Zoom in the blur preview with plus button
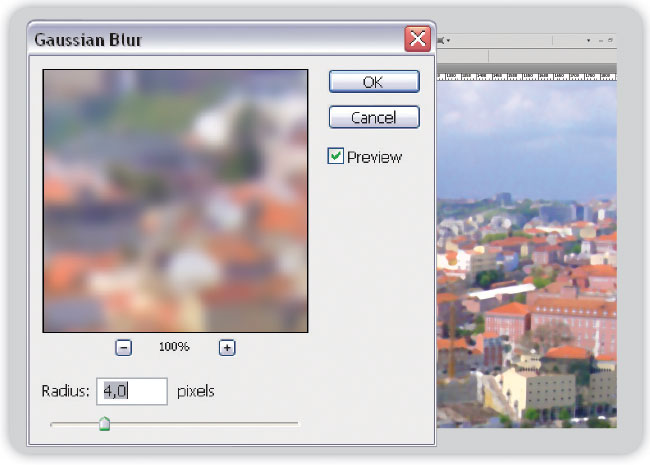The height and width of the screenshot is (465, 650). 227,347
